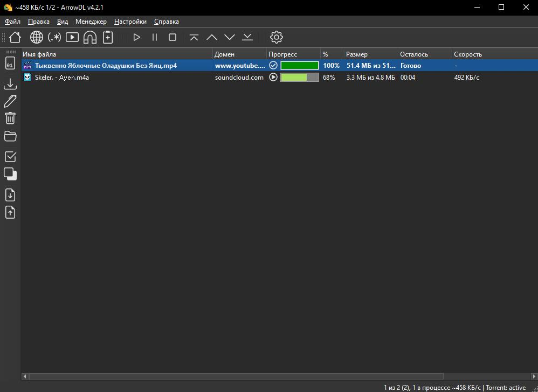Click the in-progress play status icon for Skeler row
The height and width of the screenshot is (392, 538).
273,77
